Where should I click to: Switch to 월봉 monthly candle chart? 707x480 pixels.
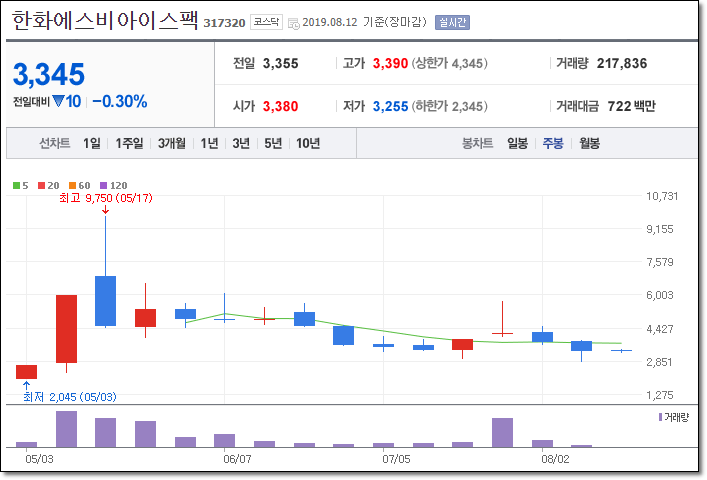pos(589,143)
